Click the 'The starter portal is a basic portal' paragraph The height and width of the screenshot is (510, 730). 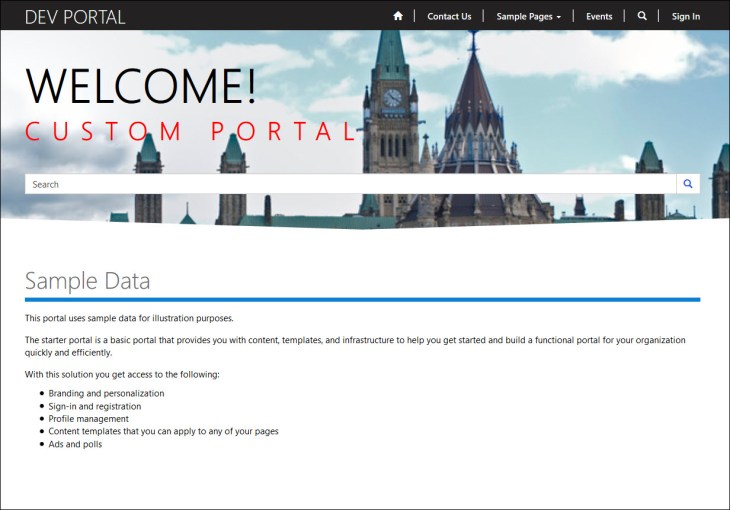click(x=355, y=346)
